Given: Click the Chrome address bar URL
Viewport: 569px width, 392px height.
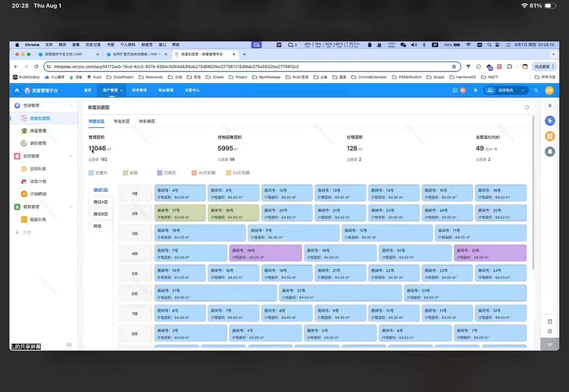Looking at the screenshot, I should coord(176,67).
